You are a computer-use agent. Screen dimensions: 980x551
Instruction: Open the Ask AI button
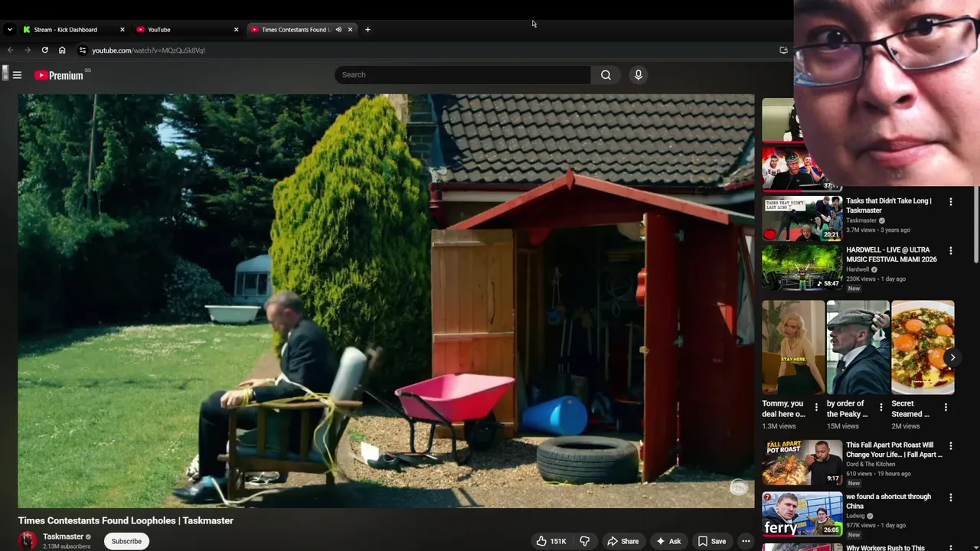668,541
